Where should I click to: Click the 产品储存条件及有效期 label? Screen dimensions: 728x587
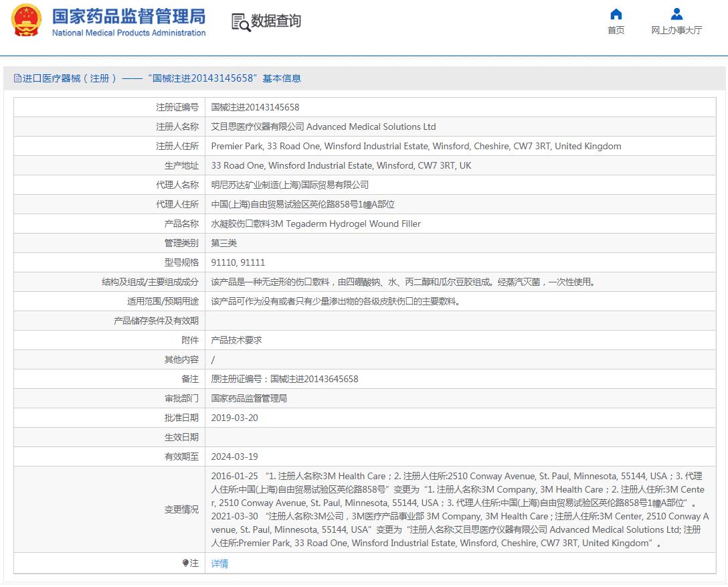157,321
